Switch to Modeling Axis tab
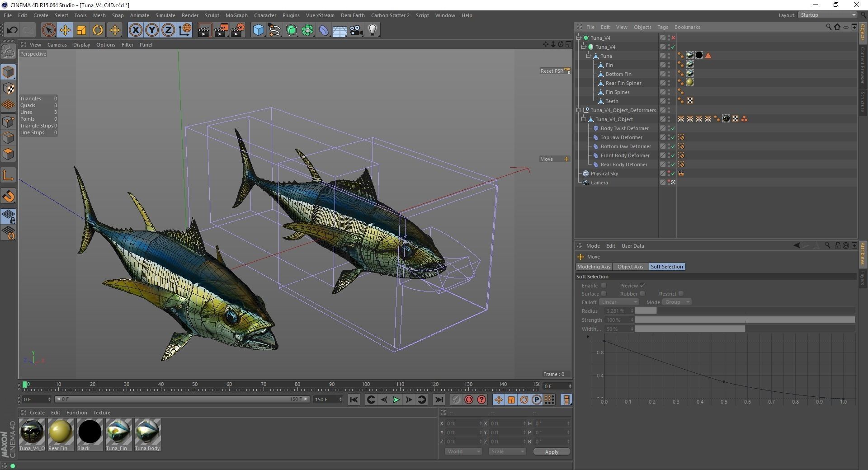 pos(594,267)
